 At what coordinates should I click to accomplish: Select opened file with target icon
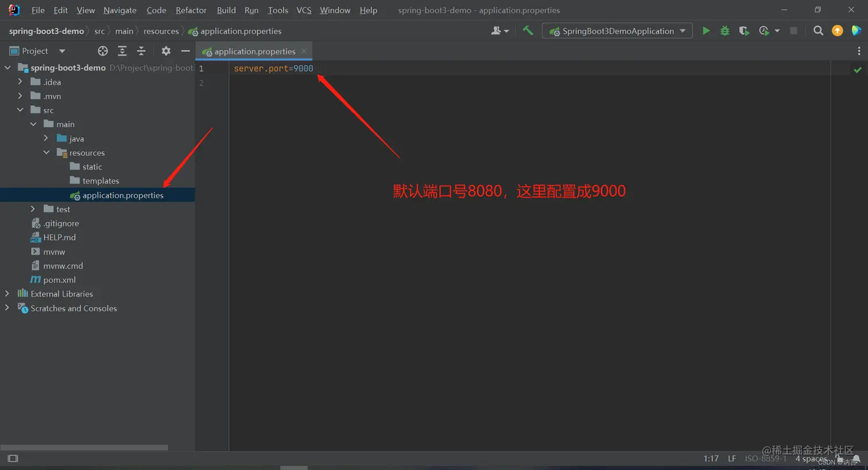pyautogui.click(x=103, y=51)
